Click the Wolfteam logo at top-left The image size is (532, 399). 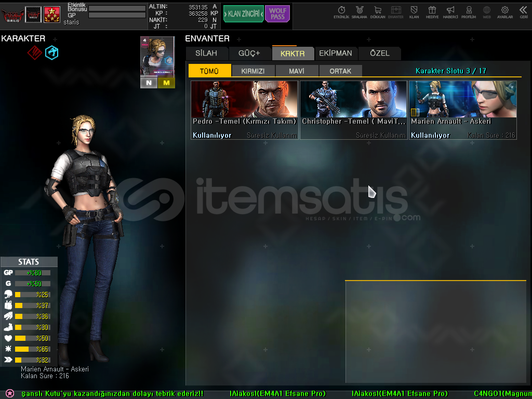[12, 15]
